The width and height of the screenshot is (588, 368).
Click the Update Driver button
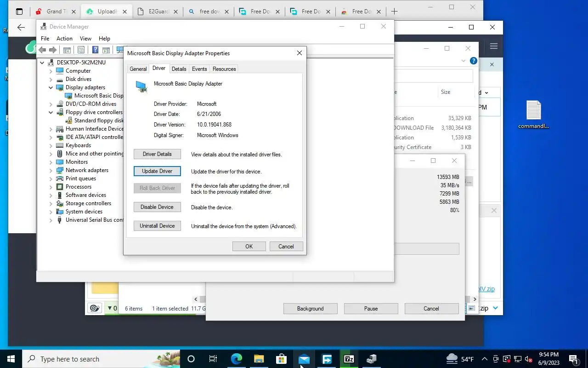(157, 171)
